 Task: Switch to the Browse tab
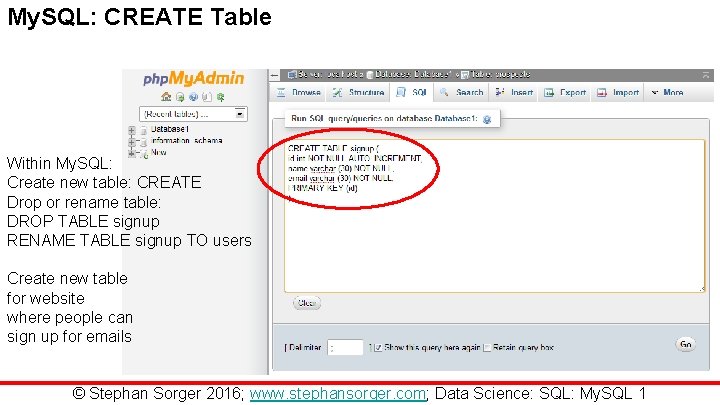[298, 93]
